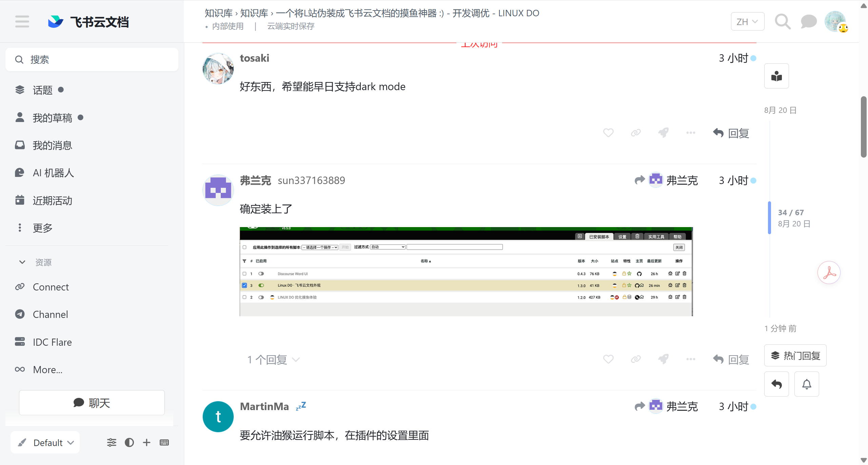Click the 3 小时 timestamp on MartinMa's post
Image resolution: width=868 pixels, height=465 pixels.
(x=733, y=406)
